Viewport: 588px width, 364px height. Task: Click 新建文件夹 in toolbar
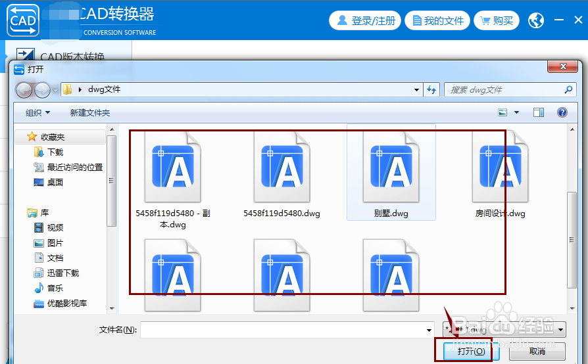coord(90,113)
